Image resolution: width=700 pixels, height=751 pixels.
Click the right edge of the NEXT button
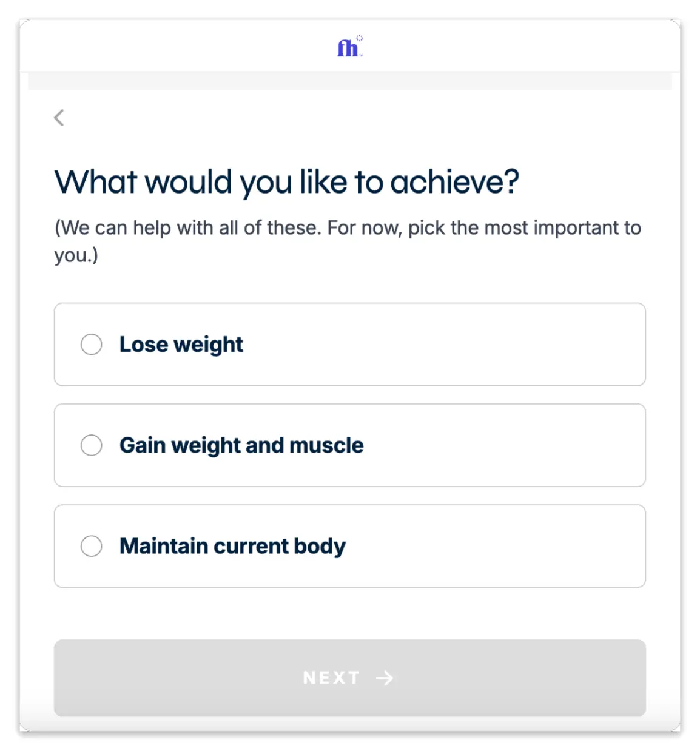[x=633, y=678]
